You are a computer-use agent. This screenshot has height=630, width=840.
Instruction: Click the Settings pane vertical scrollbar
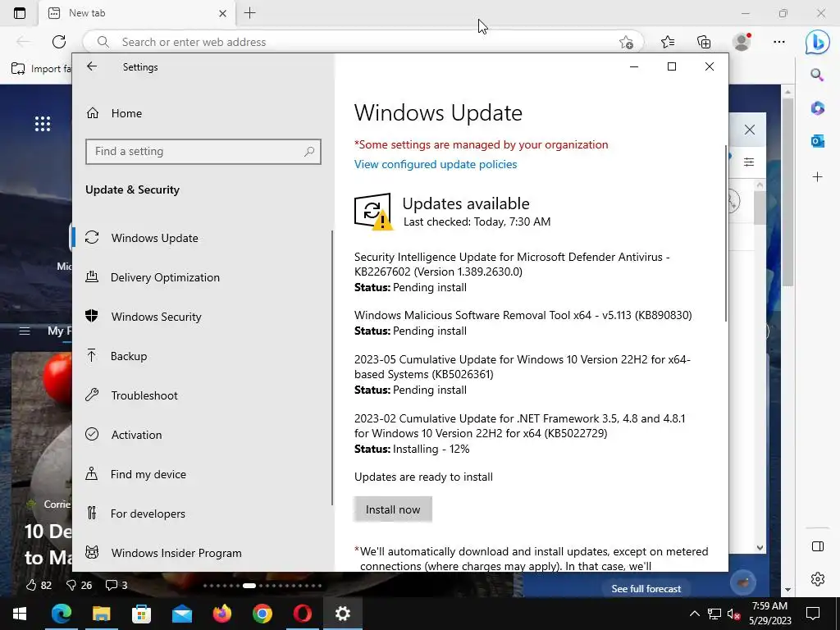pyautogui.click(x=726, y=233)
